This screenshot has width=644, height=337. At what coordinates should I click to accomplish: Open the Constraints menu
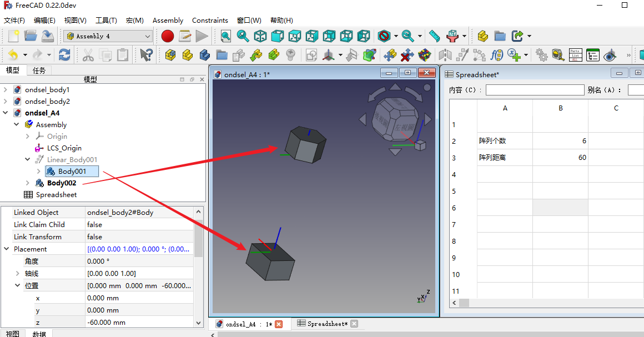pyautogui.click(x=210, y=21)
